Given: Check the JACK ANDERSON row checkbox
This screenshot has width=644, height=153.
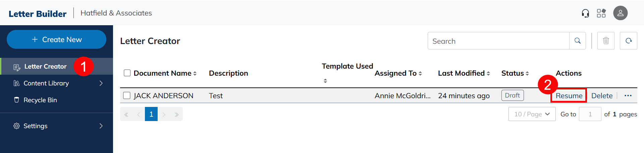Looking at the screenshot, I should click(127, 95).
